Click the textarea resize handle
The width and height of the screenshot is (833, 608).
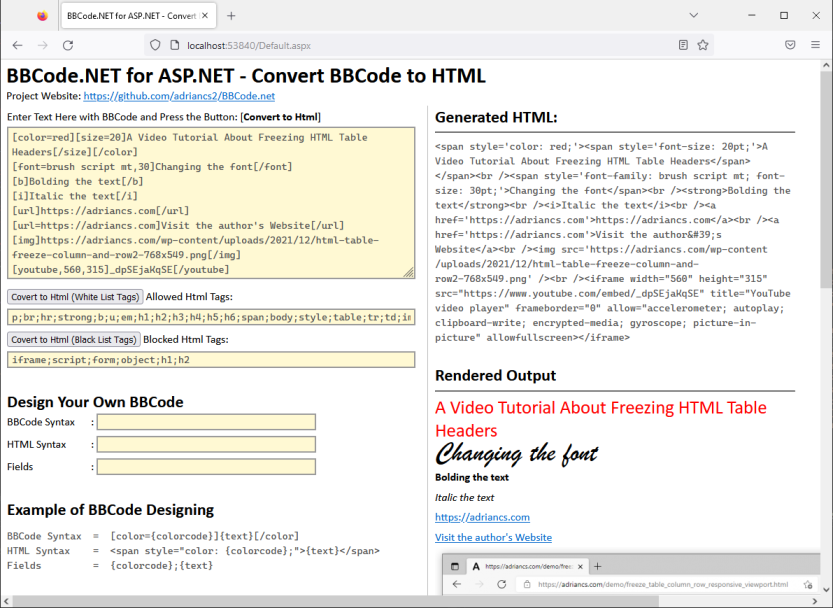tap(409, 273)
